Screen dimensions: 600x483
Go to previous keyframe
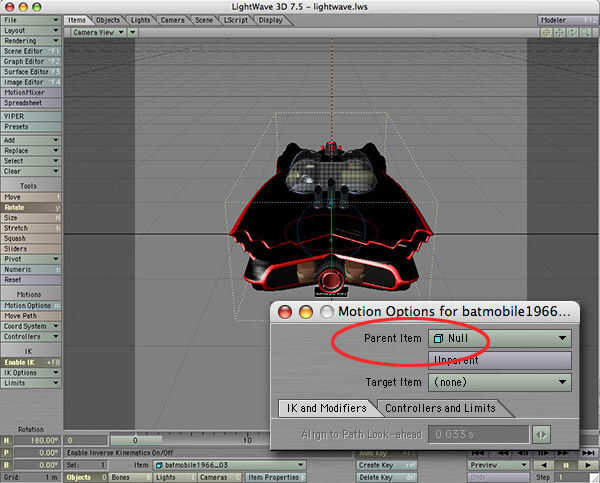pyautogui.click(x=504, y=453)
